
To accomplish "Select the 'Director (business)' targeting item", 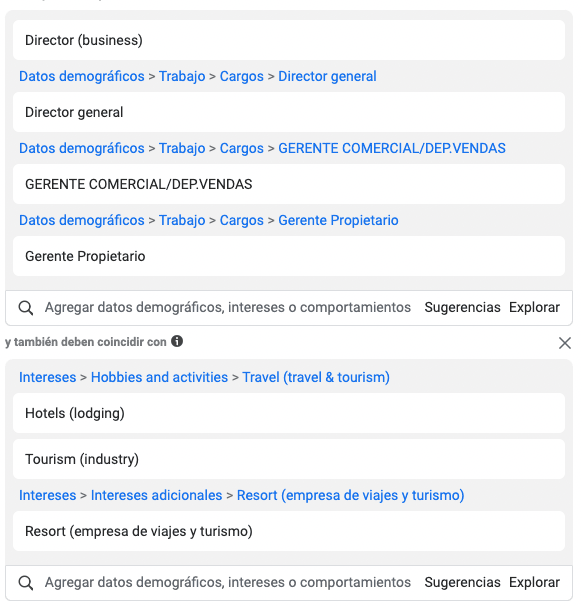I will [x=289, y=40].
